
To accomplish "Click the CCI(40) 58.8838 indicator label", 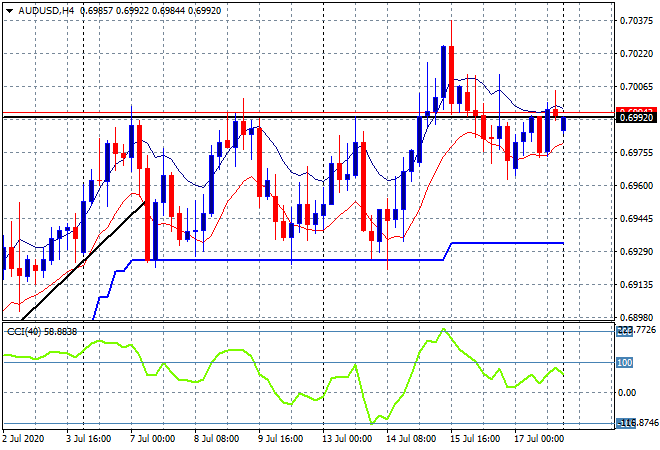I will pyautogui.click(x=42, y=332).
